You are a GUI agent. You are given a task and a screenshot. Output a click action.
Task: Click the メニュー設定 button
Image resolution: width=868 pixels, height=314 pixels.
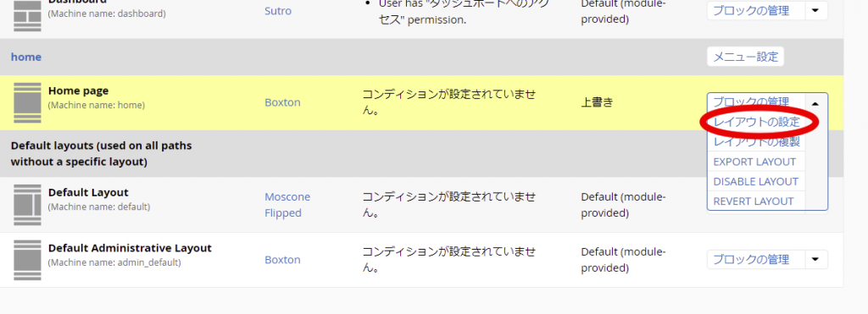(745, 57)
